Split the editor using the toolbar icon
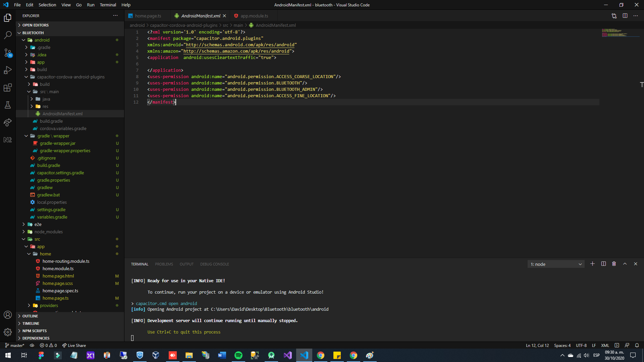The height and width of the screenshot is (362, 644). (x=625, y=16)
